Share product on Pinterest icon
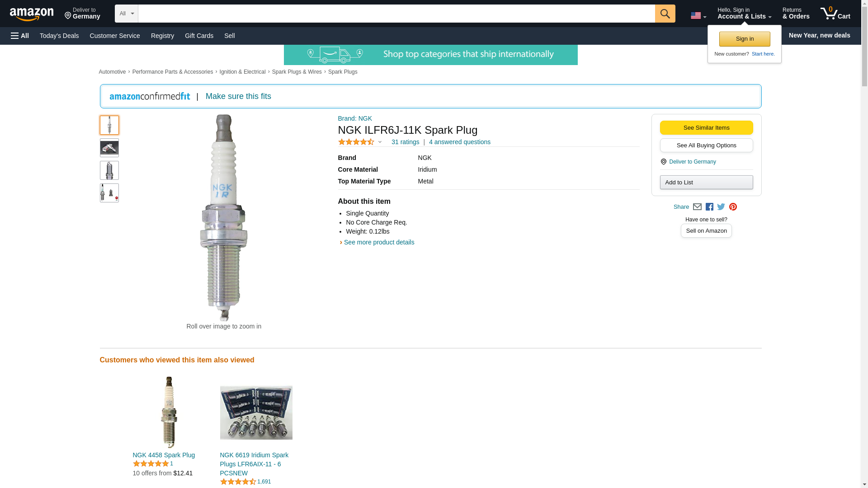 tap(733, 207)
